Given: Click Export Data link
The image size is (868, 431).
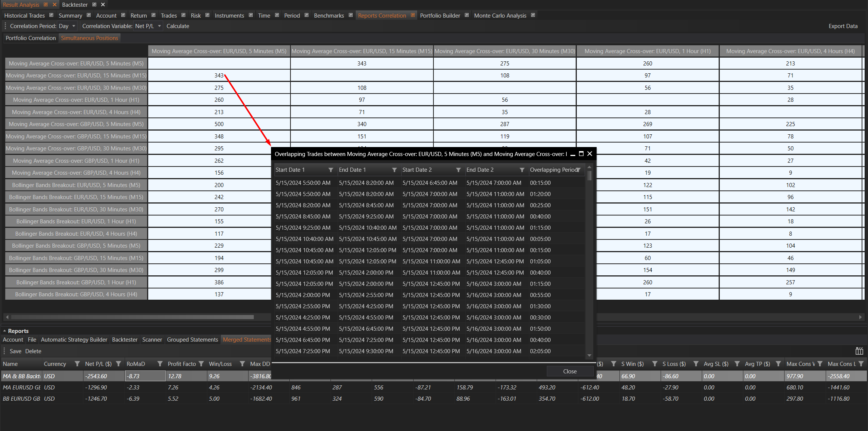Looking at the screenshot, I should click(843, 26).
